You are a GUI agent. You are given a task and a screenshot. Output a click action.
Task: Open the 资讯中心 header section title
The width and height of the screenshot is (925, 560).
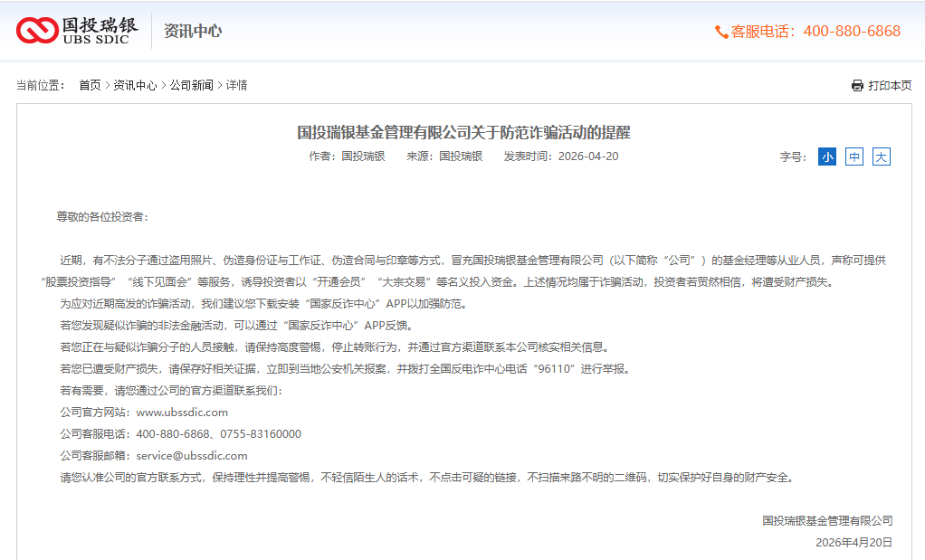(193, 31)
